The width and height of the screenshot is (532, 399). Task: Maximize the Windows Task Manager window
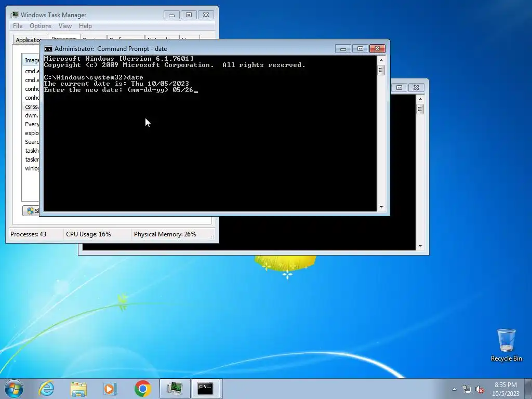tap(189, 15)
